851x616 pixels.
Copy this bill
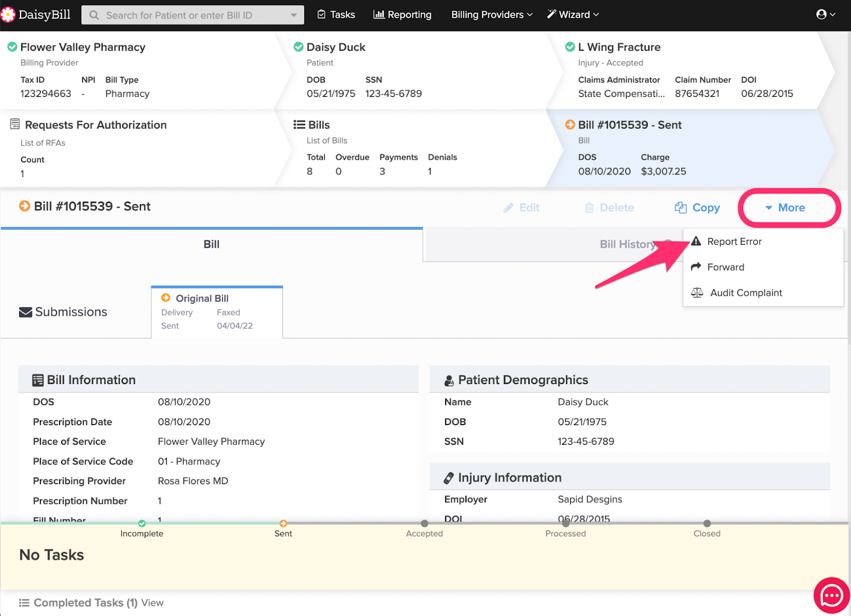[697, 207]
